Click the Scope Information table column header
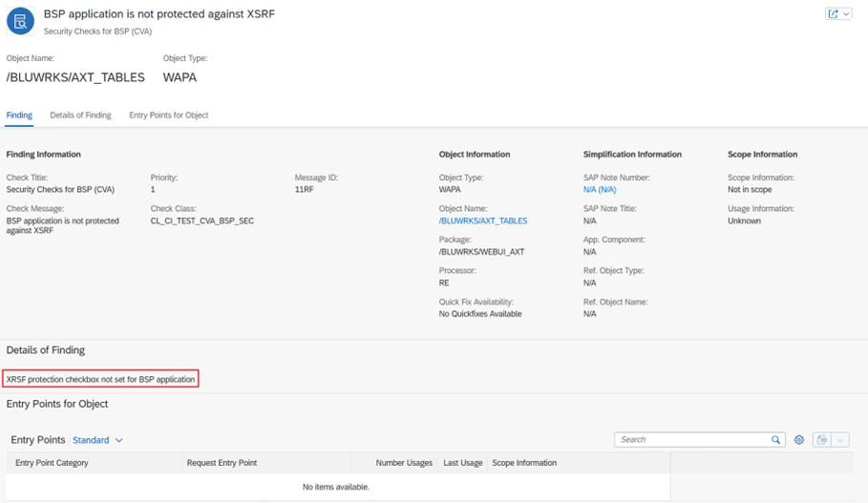 pos(524,463)
